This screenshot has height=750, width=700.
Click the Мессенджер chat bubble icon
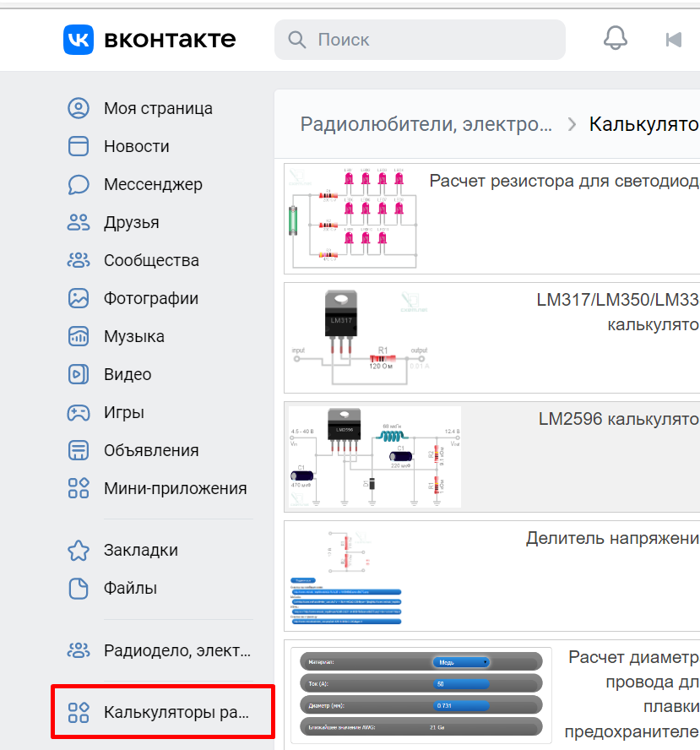tap(79, 184)
